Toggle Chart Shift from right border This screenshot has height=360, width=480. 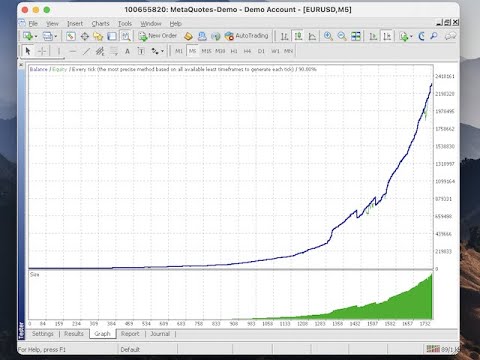click(x=387, y=36)
